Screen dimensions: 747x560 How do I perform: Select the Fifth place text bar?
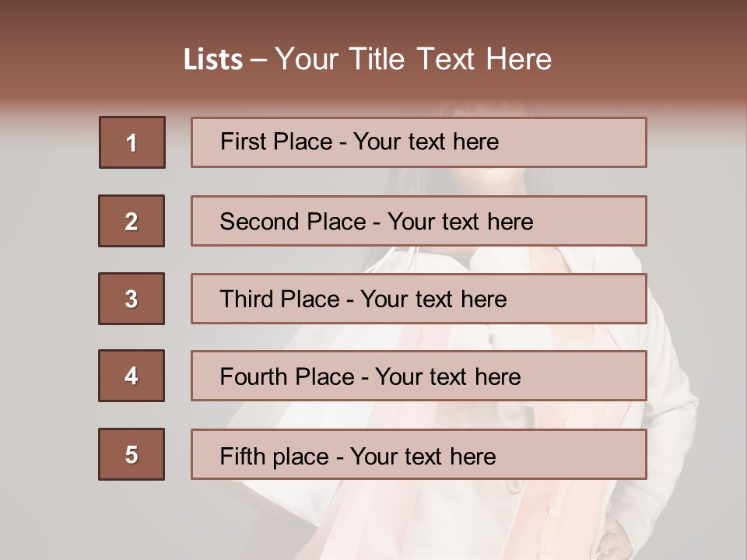[419, 453]
